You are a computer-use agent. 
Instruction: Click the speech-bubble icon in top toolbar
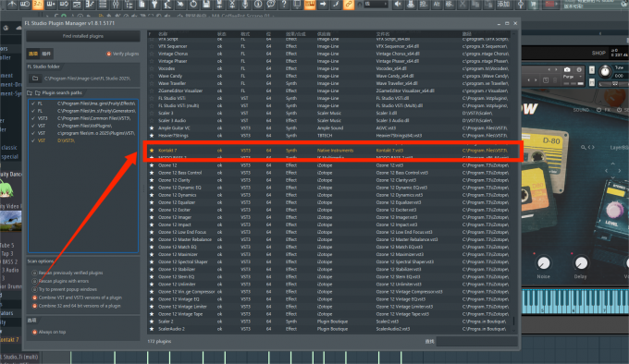pos(271,5)
